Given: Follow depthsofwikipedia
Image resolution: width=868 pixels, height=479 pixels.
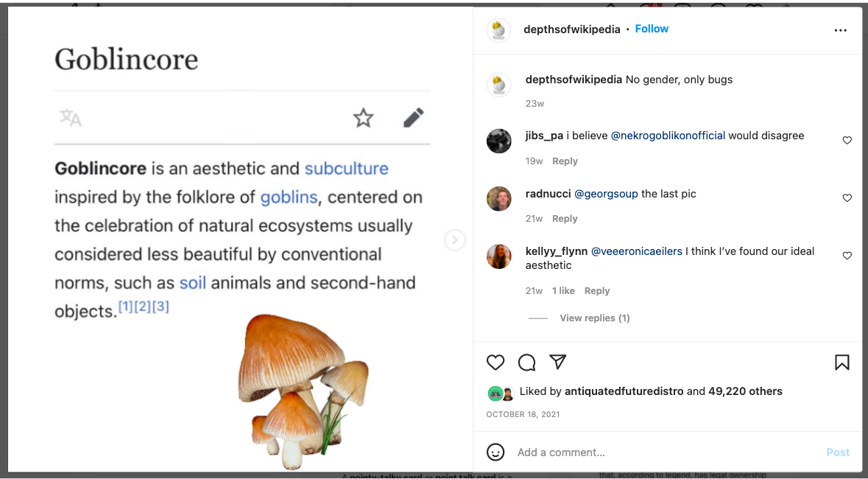Looking at the screenshot, I should click(652, 29).
